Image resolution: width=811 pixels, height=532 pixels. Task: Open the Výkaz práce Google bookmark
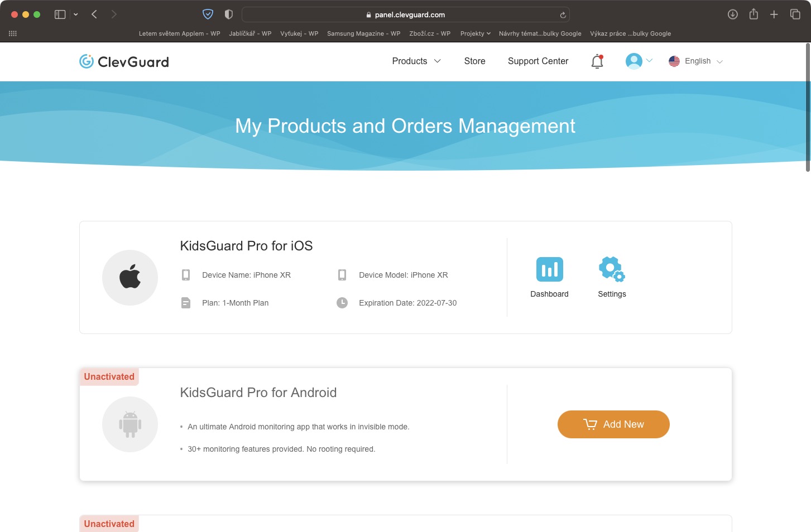click(x=631, y=33)
